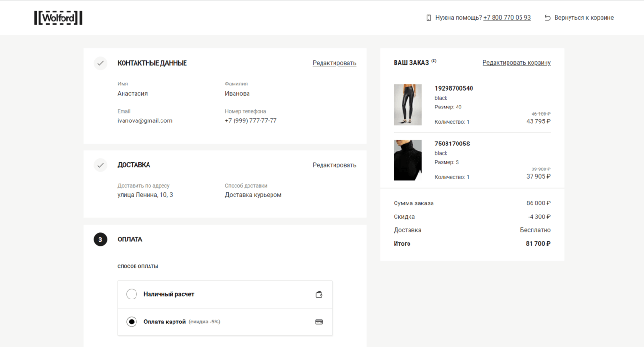Click the wallet icon for cash payment

(319, 294)
